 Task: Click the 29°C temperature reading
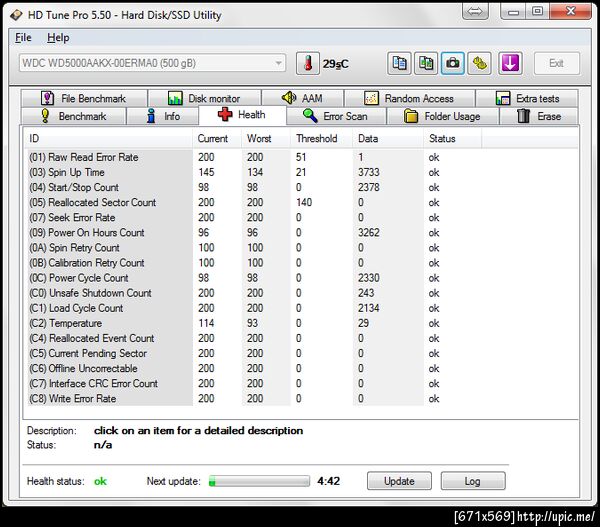(x=335, y=64)
